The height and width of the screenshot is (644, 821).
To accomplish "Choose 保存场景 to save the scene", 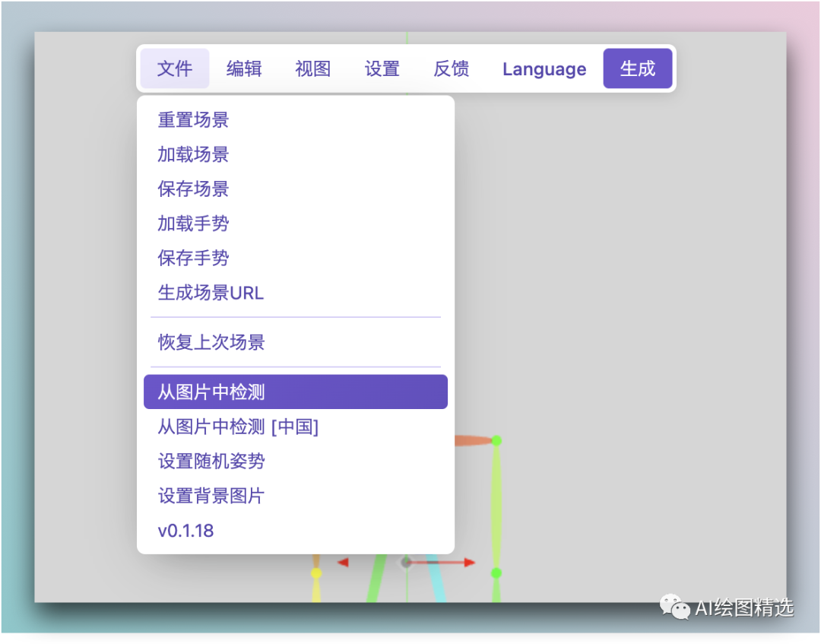I will [193, 189].
